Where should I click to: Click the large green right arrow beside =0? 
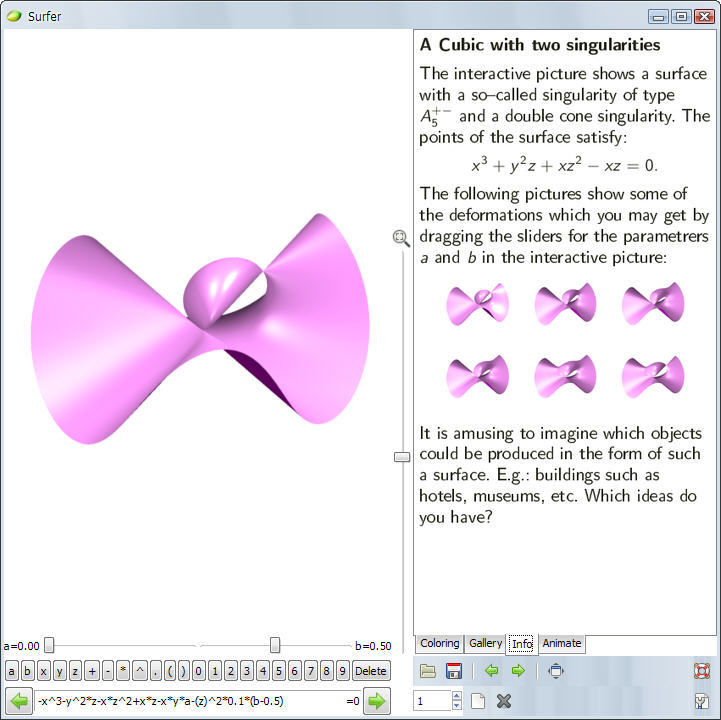coord(377,701)
